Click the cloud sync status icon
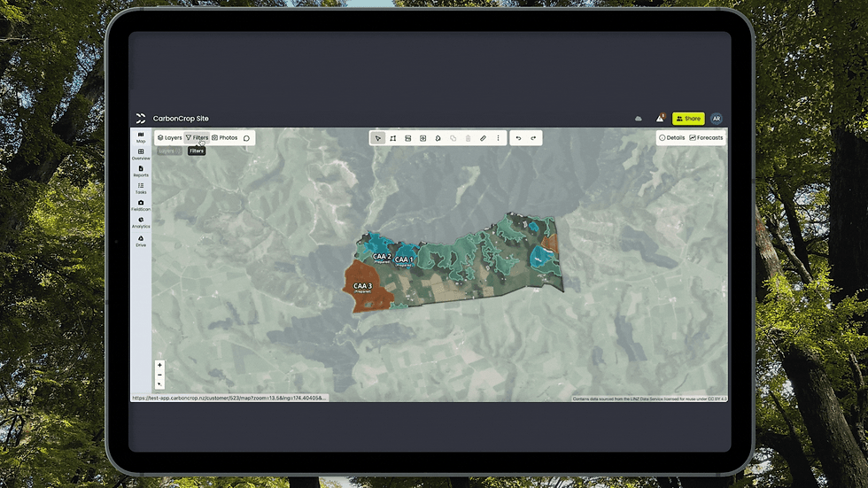This screenshot has height=488, width=868. [x=639, y=119]
